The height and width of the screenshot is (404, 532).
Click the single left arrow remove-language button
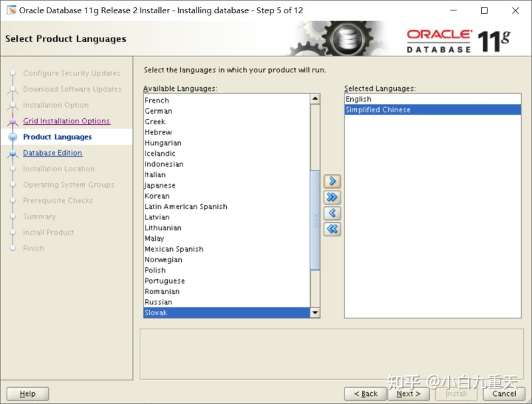pos(332,213)
